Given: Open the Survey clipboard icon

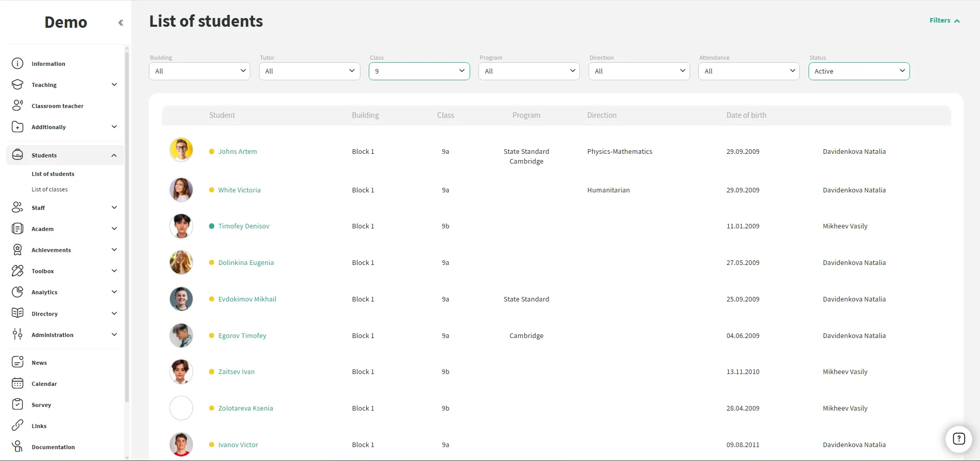Looking at the screenshot, I should [18, 404].
